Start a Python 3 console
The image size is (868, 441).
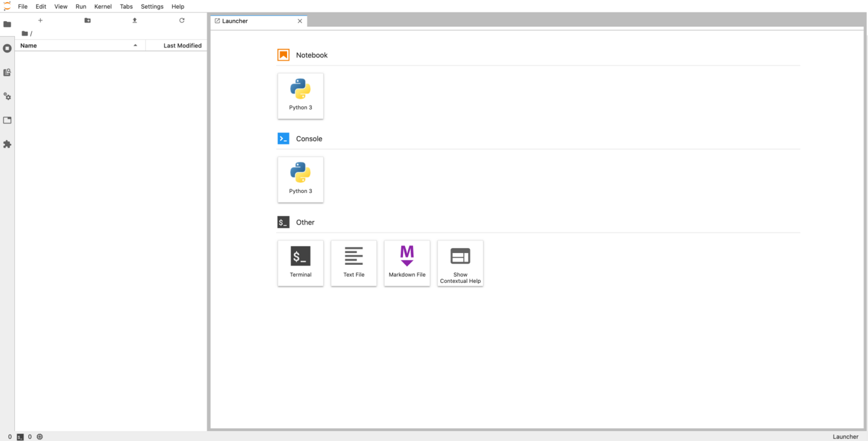point(301,179)
